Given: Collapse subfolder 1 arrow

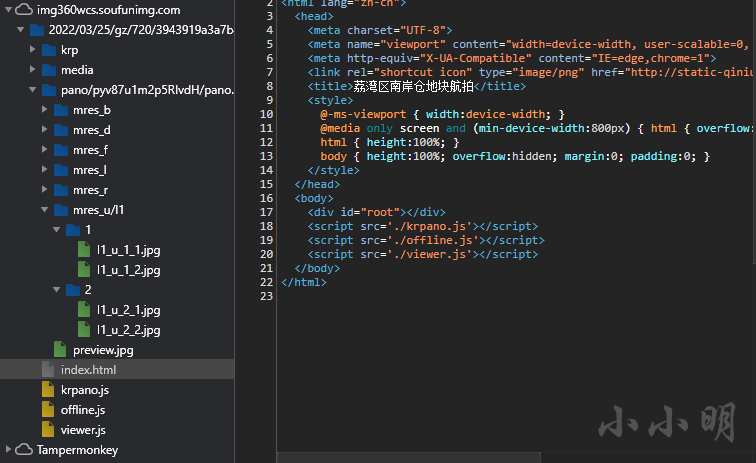Looking at the screenshot, I should point(56,230).
